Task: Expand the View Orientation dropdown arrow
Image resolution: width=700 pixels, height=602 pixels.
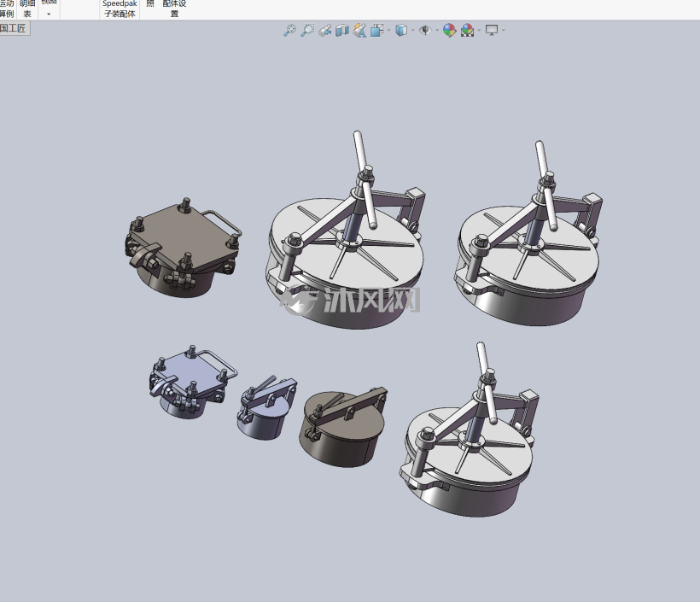Action: (x=388, y=31)
